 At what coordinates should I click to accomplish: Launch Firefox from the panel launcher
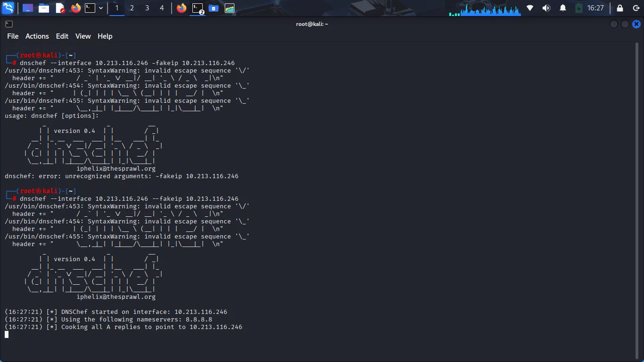(76, 8)
